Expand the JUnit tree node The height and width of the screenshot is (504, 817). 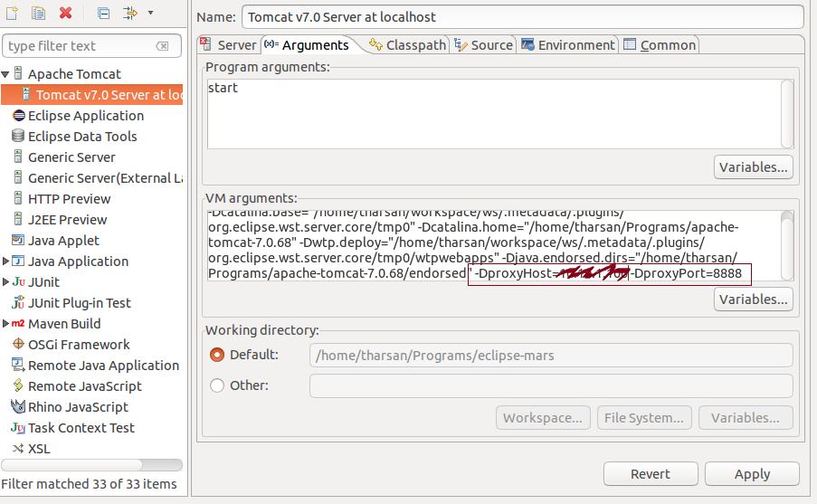click(5, 282)
